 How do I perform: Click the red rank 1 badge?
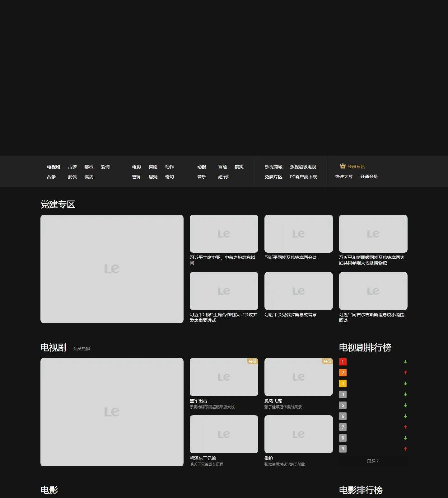point(343,362)
